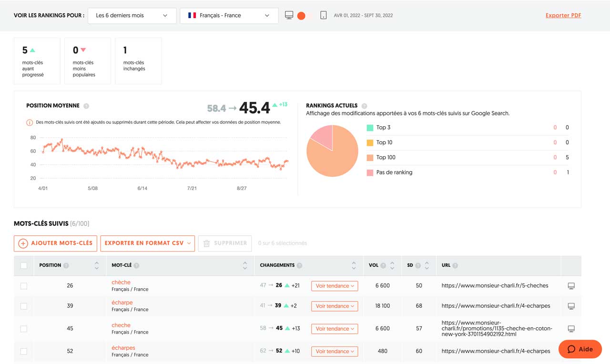
Task: Click the help icon next to URL header
Action: click(455, 265)
